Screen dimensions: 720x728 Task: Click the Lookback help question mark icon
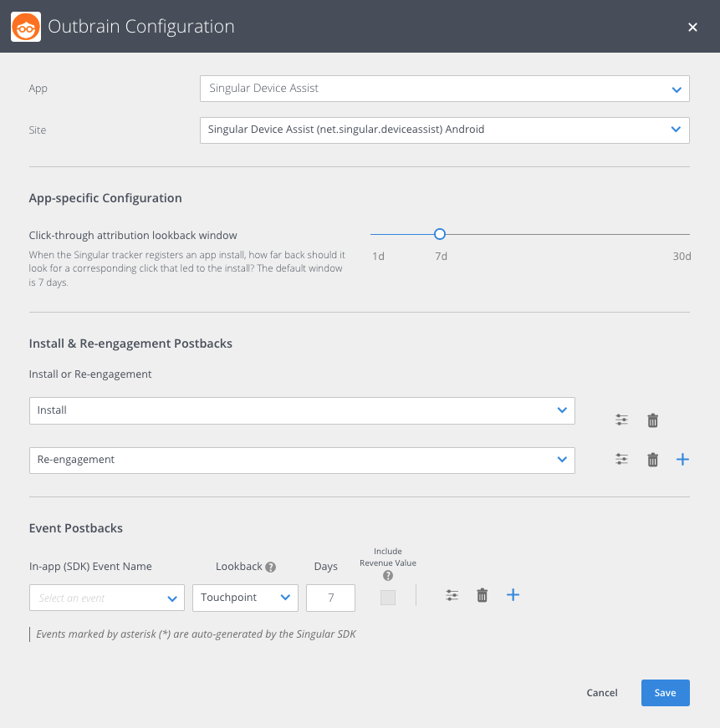click(270, 567)
